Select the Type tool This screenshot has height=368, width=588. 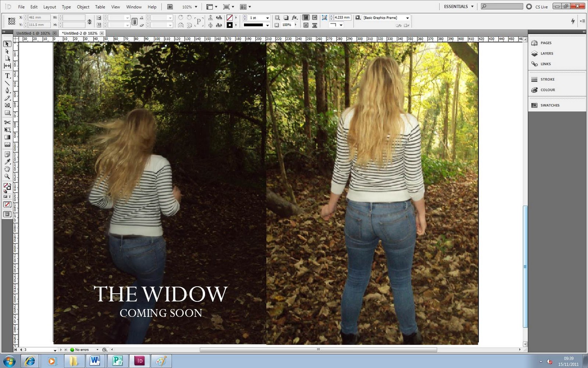click(x=7, y=76)
